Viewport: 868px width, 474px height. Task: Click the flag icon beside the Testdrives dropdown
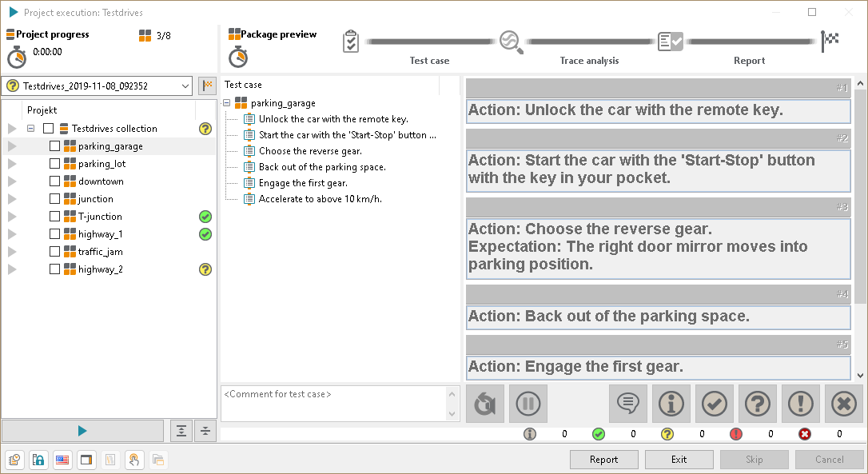207,86
